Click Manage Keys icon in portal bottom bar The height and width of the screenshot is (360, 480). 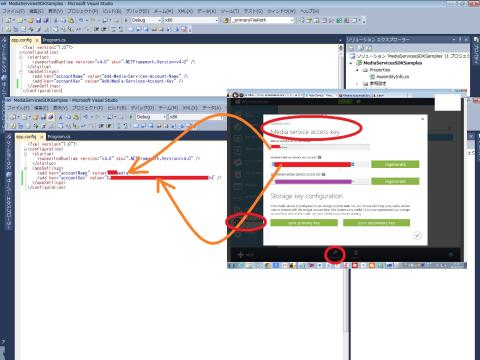click(x=335, y=254)
